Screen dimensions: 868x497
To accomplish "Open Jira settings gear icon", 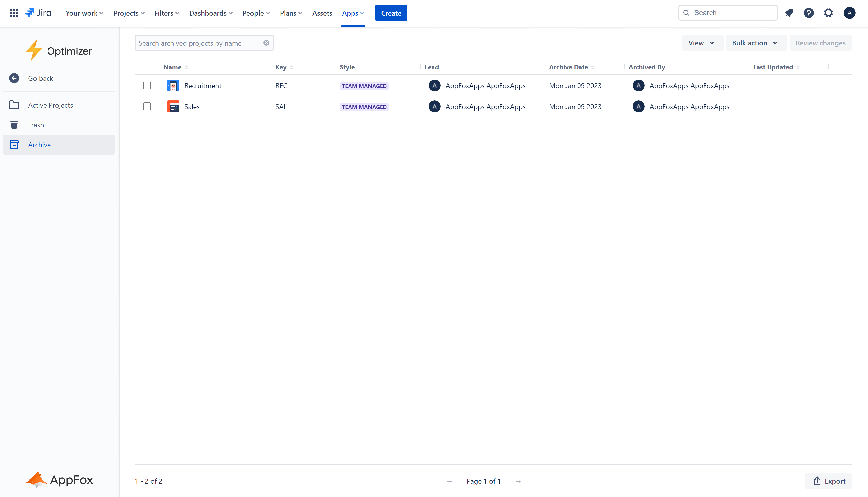I will coord(829,13).
